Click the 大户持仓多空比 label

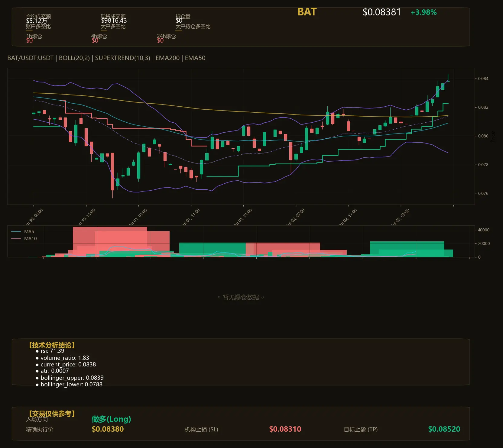(x=193, y=26)
